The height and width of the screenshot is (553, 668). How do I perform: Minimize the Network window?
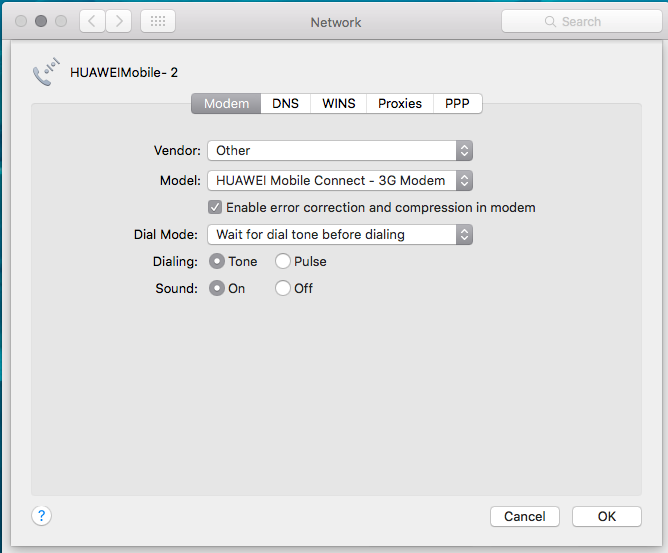(x=41, y=21)
